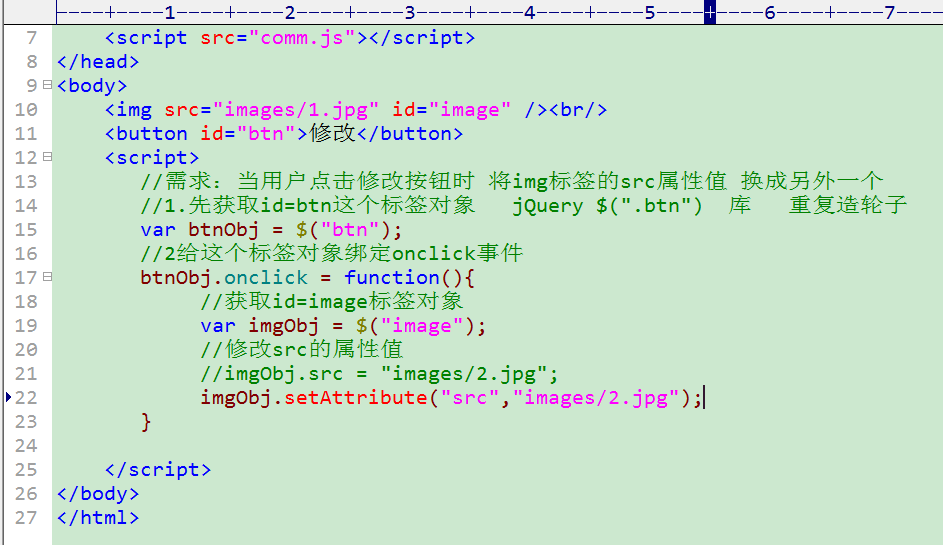This screenshot has height=545, width=943.
Task: Click the commented imgObj.src line 21
Action: pyautogui.click(x=379, y=374)
